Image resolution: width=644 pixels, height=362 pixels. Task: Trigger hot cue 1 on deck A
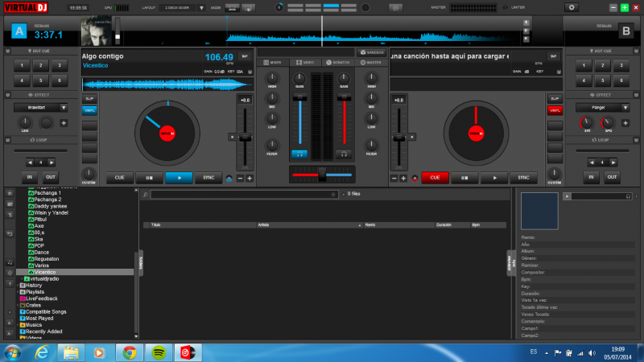click(x=22, y=65)
